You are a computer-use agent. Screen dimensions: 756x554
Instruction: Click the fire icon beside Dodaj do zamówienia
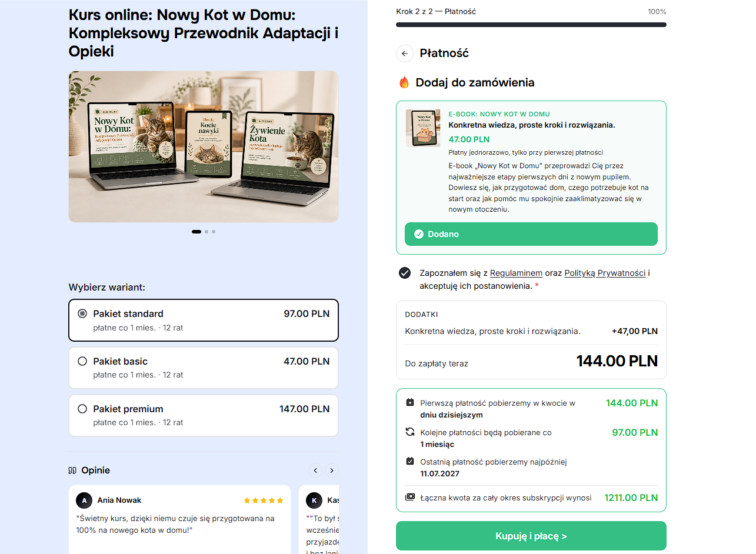(x=404, y=83)
